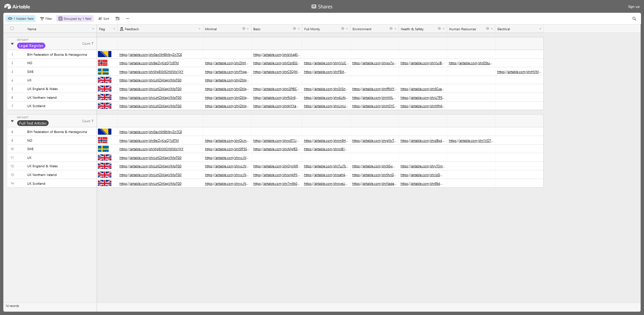
Task: Open Basic link in UK Scotland row 14
Action: pyautogui.click(x=276, y=184)
